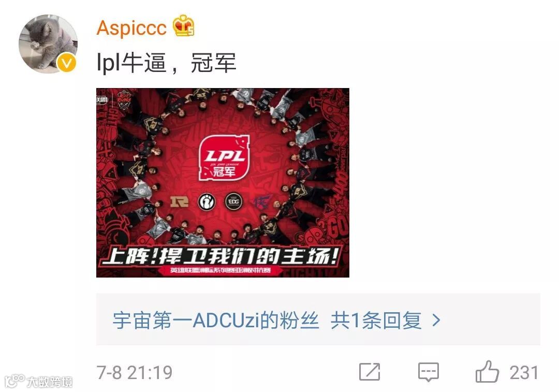Screen dimensions: 559x392
Task: Tap the 7-8 21:19 timestamp
Action: (135, 373)
